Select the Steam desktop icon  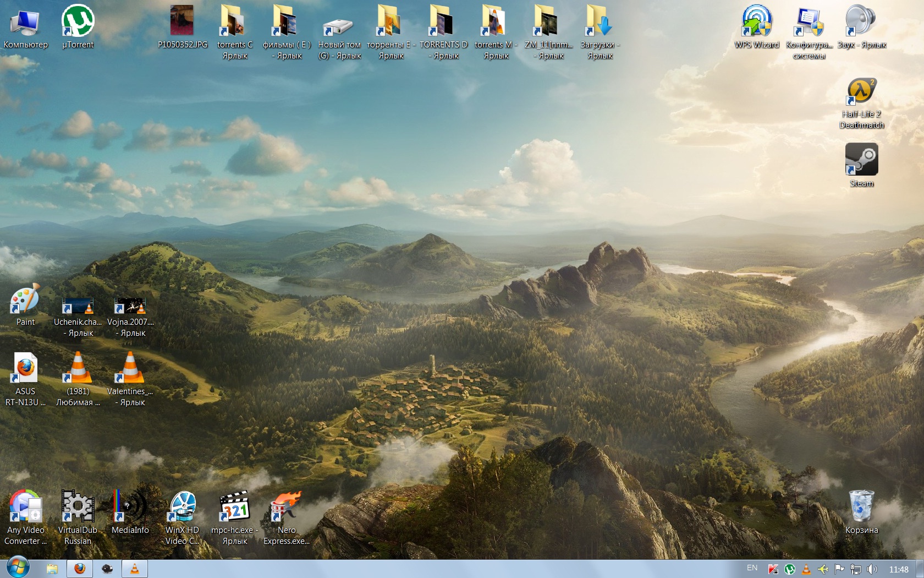[861, 160]
